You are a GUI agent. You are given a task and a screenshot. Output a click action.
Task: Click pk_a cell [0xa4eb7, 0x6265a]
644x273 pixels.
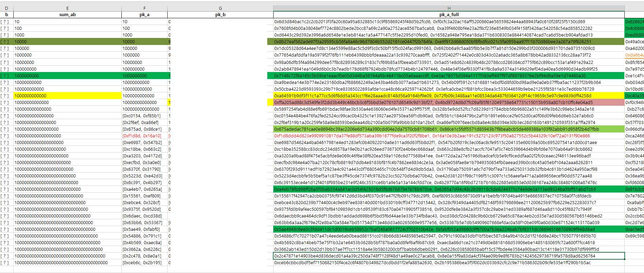145,189
